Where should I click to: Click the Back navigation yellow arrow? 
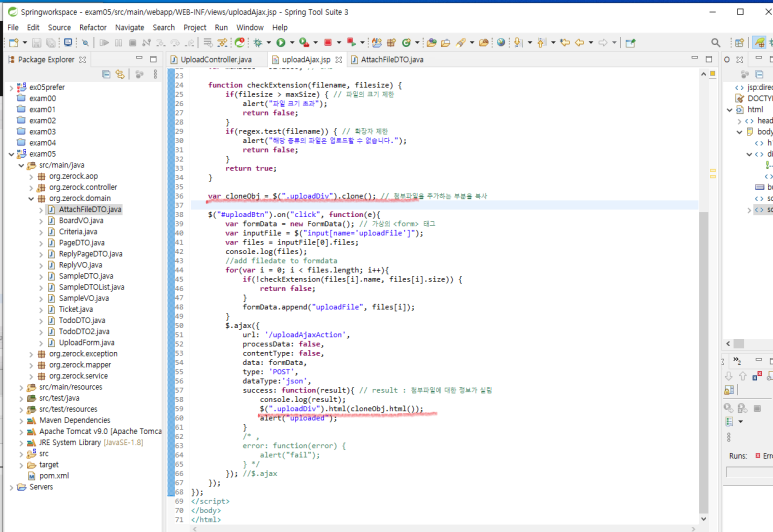pos(580,43)
